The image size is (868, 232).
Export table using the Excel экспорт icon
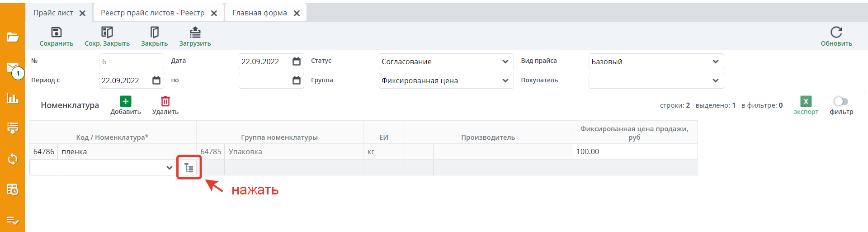(806, 102)
